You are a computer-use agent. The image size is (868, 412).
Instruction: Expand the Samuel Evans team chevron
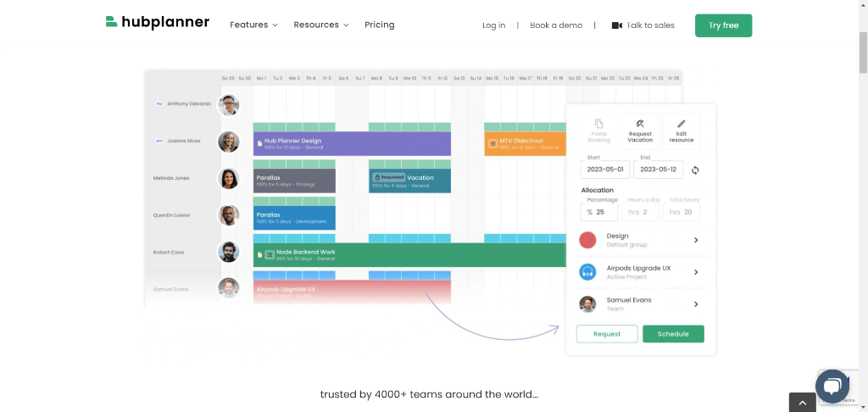[x=696, y=304]
